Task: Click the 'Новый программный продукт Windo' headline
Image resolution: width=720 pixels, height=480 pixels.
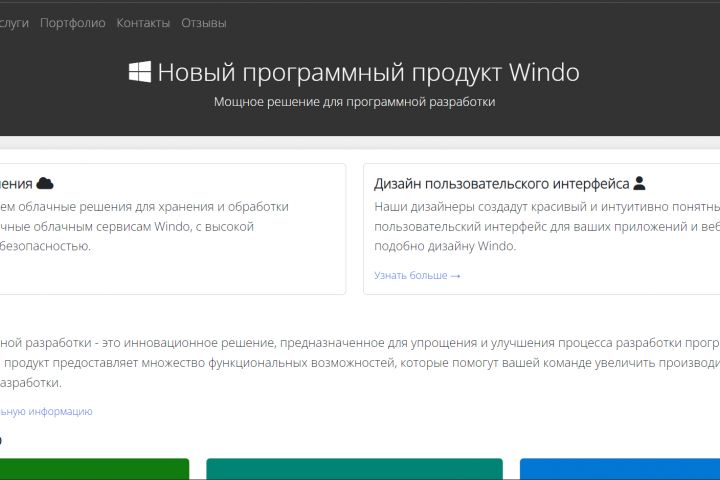Action: 368,73
